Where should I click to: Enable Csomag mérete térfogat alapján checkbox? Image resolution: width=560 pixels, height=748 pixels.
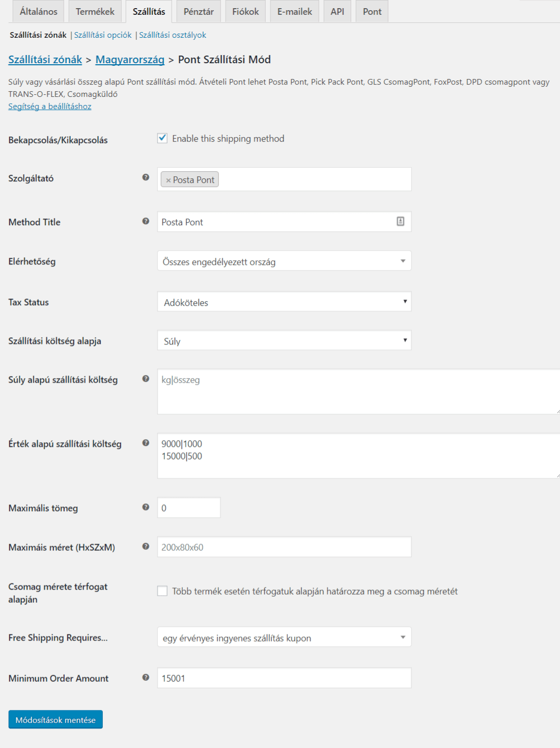(x=162, y=591)
